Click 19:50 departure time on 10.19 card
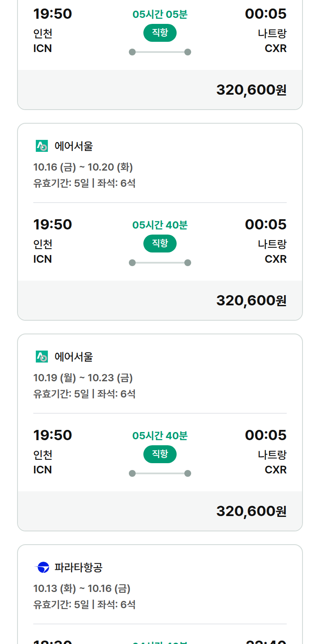Screen dimensions: 320x644 pyautogui.click(x=52, y=435)
